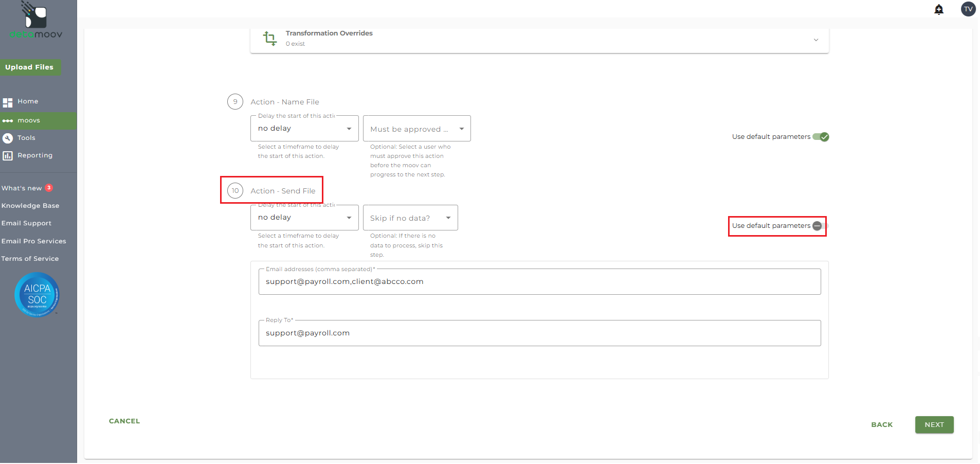The height and width of the screenshot is (464, 980).
Task: Open What's new in the sidebar
Action: click(22, 188)
